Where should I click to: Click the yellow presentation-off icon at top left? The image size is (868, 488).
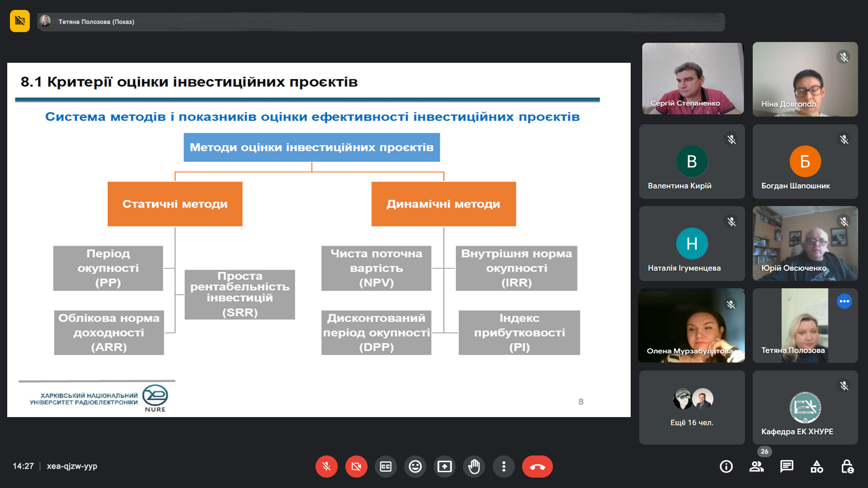(x=20, y=21)
